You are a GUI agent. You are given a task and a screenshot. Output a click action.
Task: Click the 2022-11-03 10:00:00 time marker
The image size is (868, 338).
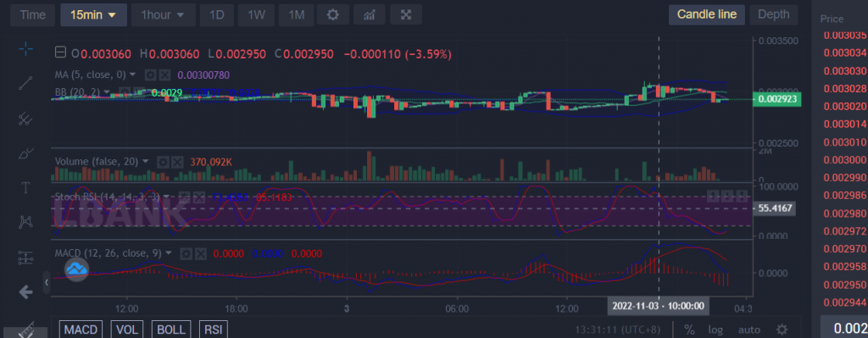click(x=658, y=305)
